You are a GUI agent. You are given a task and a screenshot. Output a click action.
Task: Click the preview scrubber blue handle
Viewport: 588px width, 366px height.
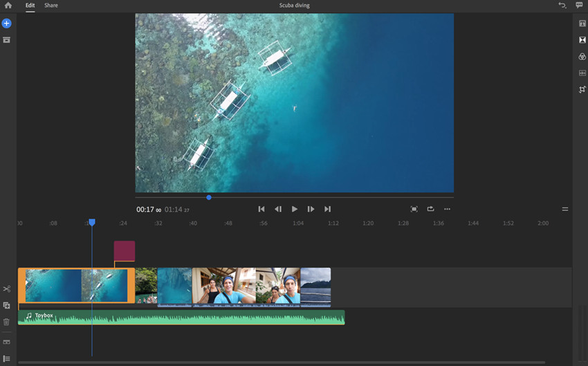coord(209,197)
